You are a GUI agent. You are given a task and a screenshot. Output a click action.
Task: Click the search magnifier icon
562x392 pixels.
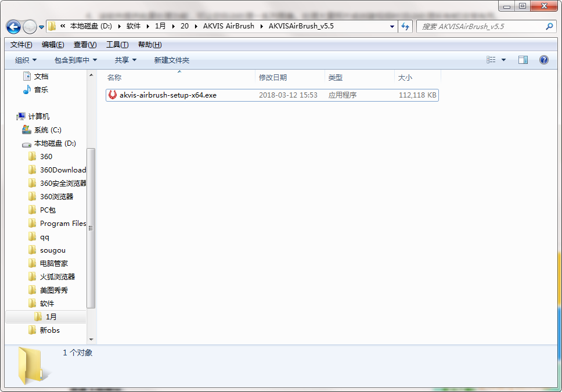549,27
